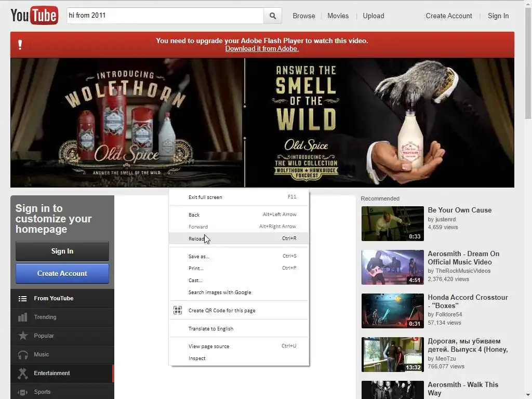This screenshot has height=399, width=532.
Task: Click the Trending bar chart icon
Action: coord(22,317)
